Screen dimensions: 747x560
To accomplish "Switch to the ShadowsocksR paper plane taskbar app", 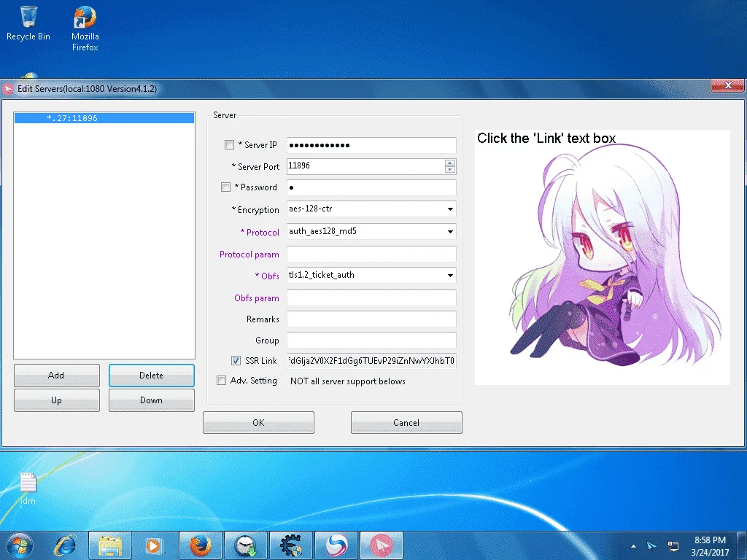I will point(381,545).
